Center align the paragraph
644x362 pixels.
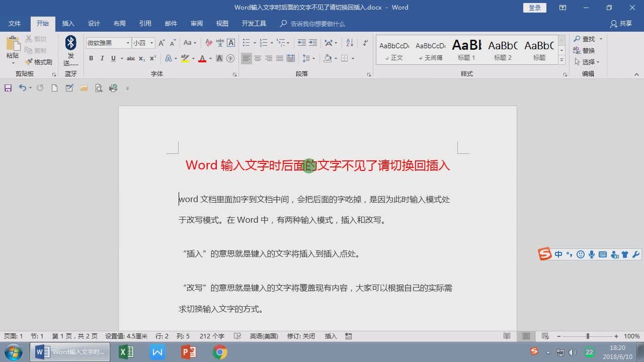(x=257, y=58)
